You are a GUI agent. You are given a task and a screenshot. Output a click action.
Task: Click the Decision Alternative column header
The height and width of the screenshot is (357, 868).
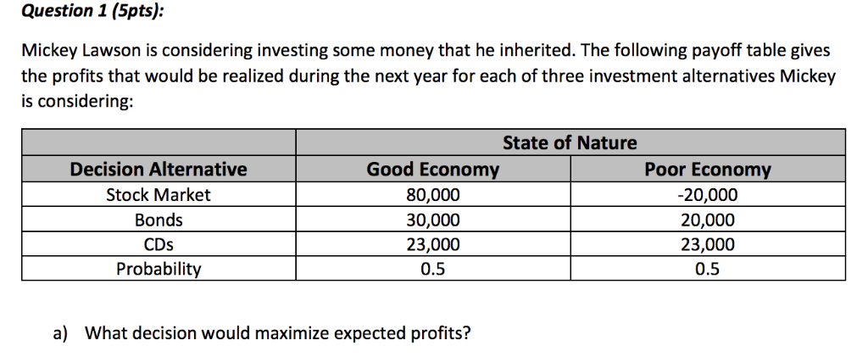point(159,169)
